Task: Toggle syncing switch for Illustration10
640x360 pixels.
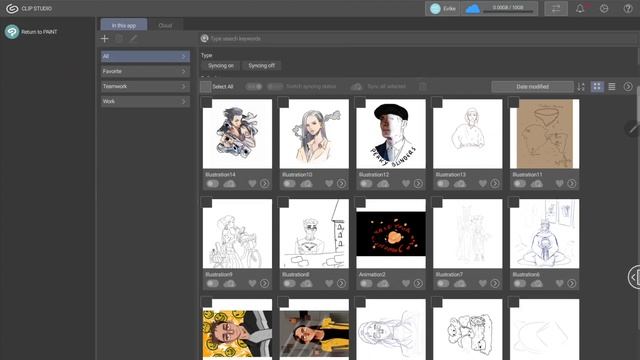Action: pos(289,184)
